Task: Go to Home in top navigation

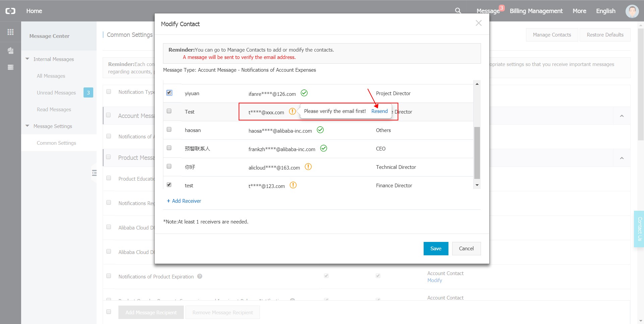Action: click(34, 11)
